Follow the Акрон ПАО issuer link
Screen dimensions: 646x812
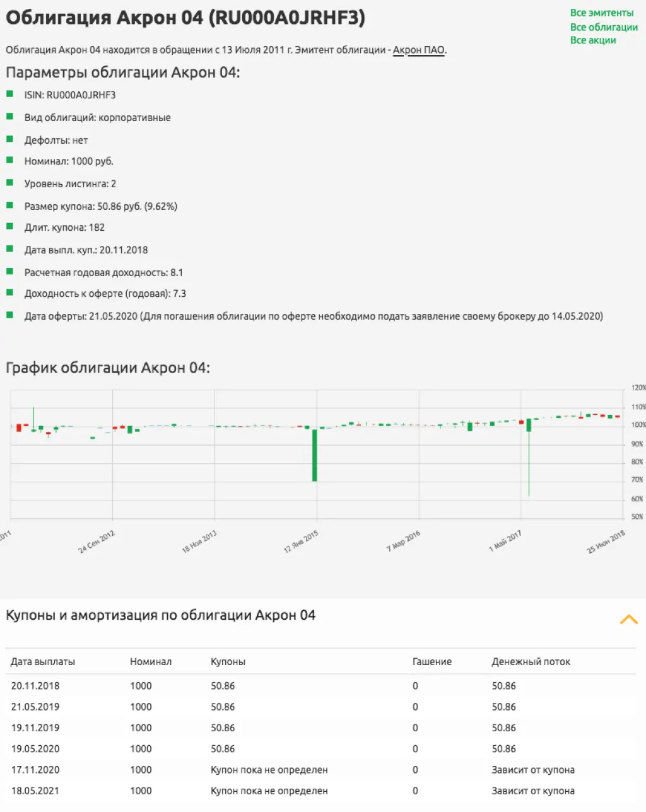pyautogui.click(x=419, y=50)
